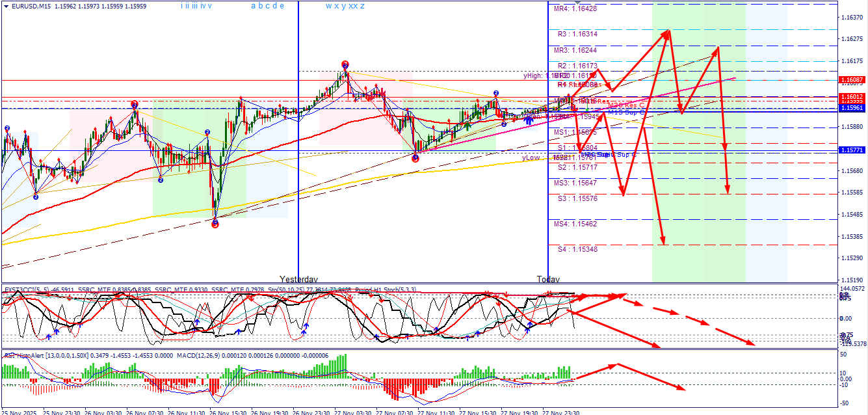
Task: Select the circle marker at the lowest price trough
Action: [215, 223]
